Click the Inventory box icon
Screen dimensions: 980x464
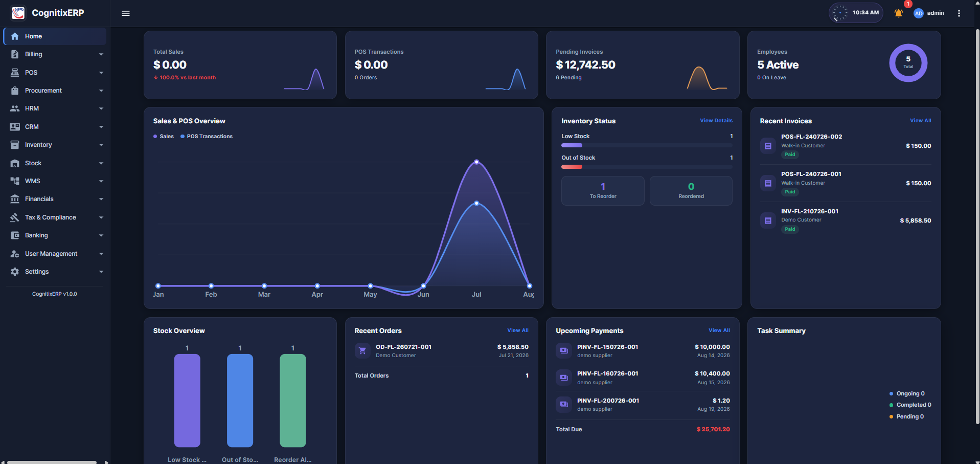[15, 145]
